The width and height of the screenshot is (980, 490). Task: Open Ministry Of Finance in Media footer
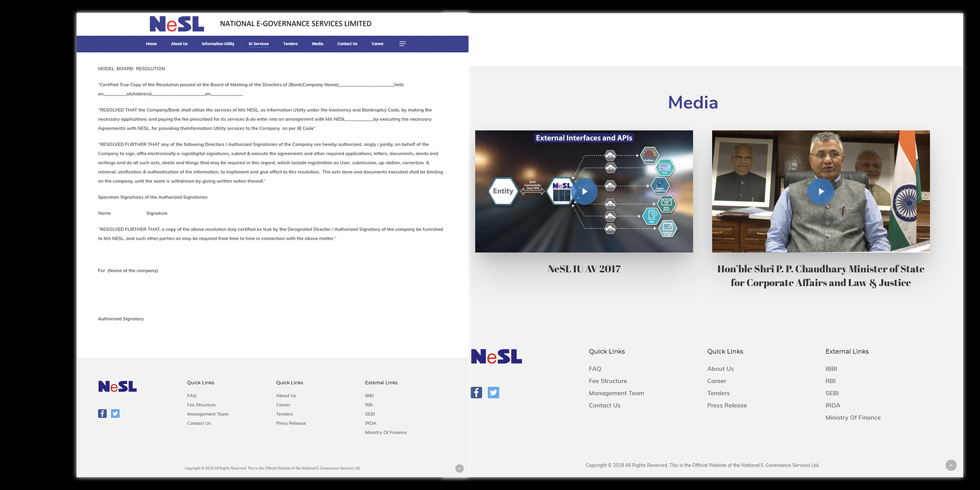click(x=853, y=418)
